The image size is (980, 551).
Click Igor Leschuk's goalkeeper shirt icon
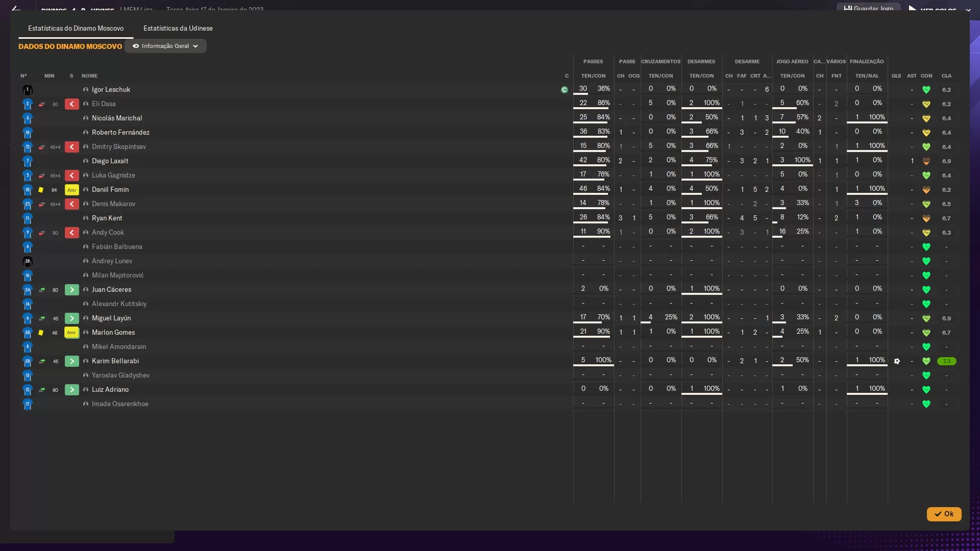pos(28,90)
